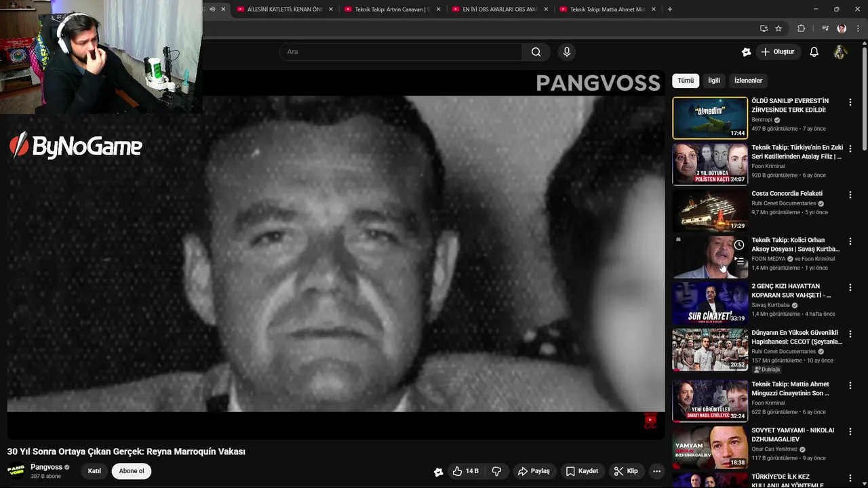Close the AİLESİNİ KATLETTİ tab
868x488 pixels.
click(x=330, y=9)
